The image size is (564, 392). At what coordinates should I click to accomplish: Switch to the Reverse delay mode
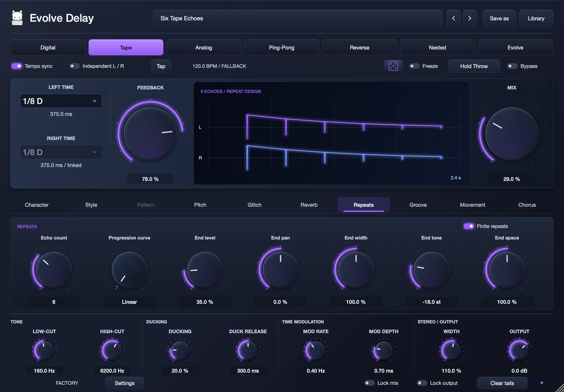click(359, 47)
